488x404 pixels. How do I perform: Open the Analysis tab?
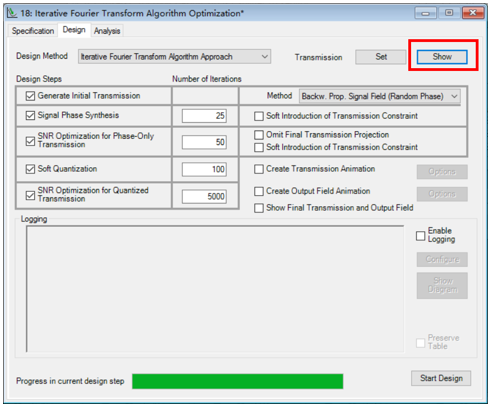point(107,31)
